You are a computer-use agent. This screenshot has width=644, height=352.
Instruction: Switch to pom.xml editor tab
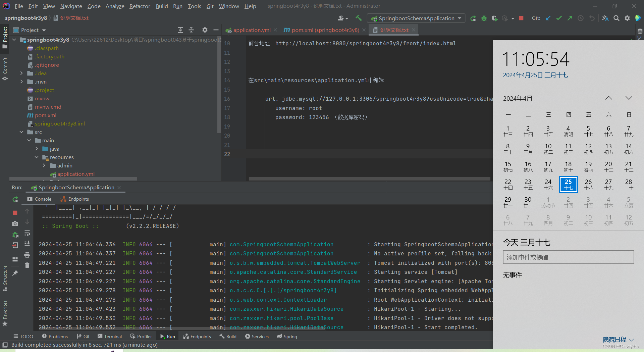[x=325, y=30]
